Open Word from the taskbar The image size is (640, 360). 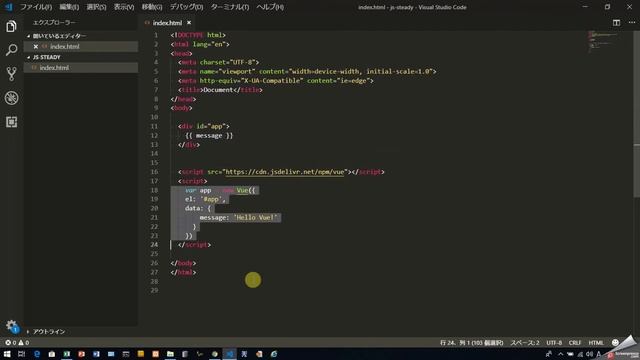tap(96, 354)
